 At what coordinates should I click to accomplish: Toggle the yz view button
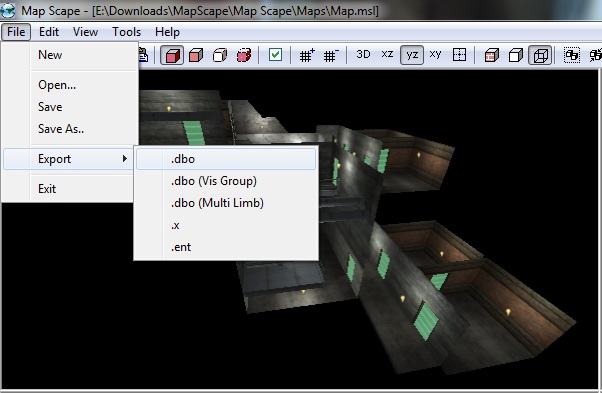click(412, 55)
